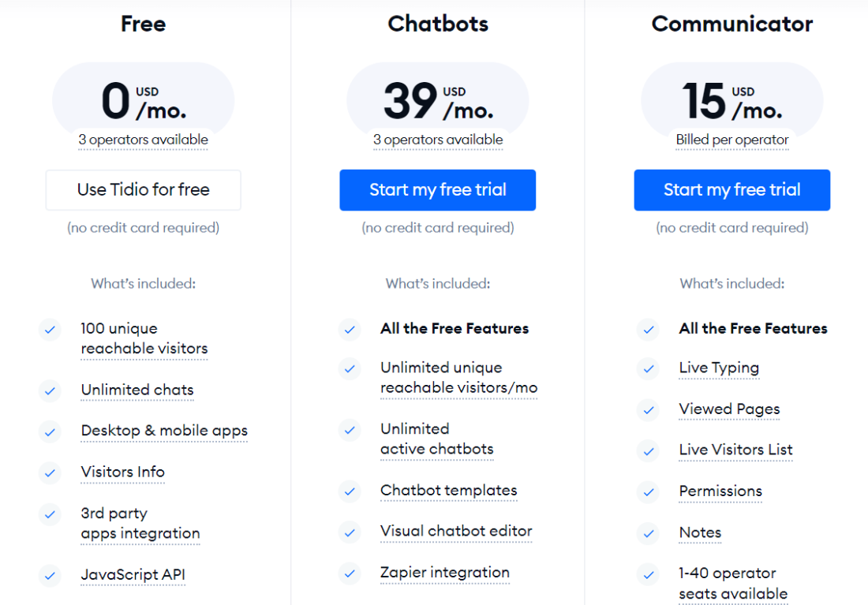Click the checkmark beside Live Typing
This screenshot has width=868, height=605.
(x=648, y=368)
